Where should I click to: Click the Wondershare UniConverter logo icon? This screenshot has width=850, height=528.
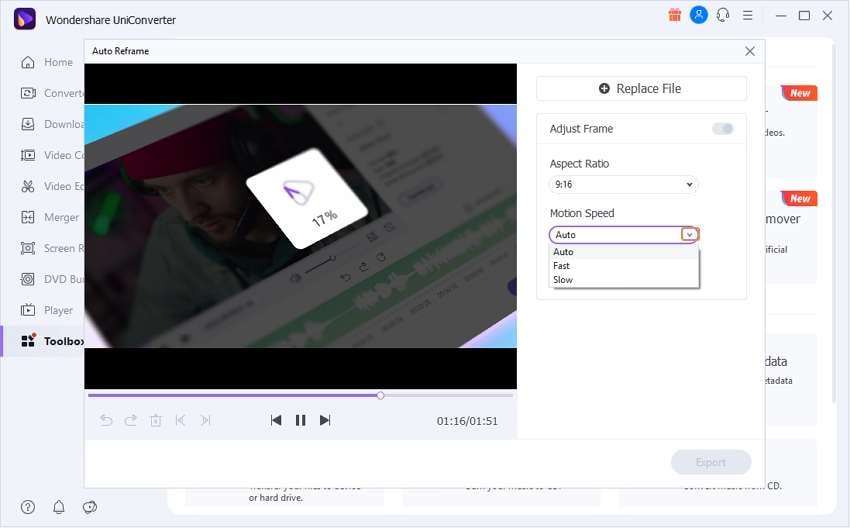point(24,19)
